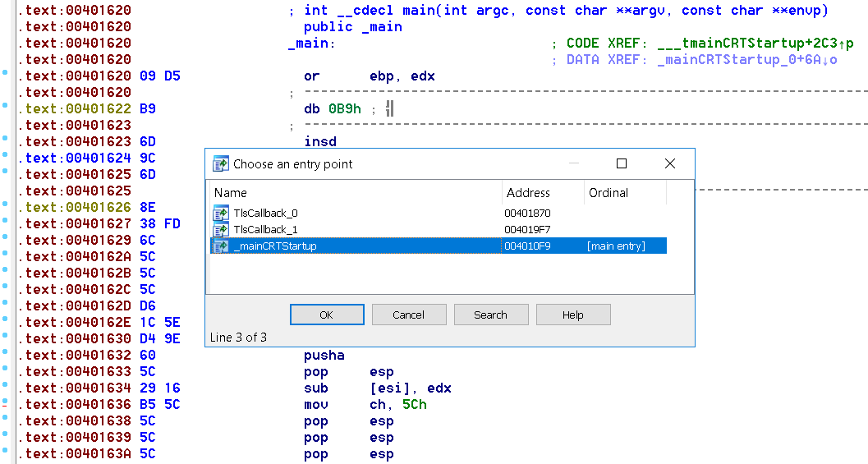Image resolution: width=868 pixels, height=464 pixels.
Task: Click address 004019F7 in the list
Action: point(527,229)
